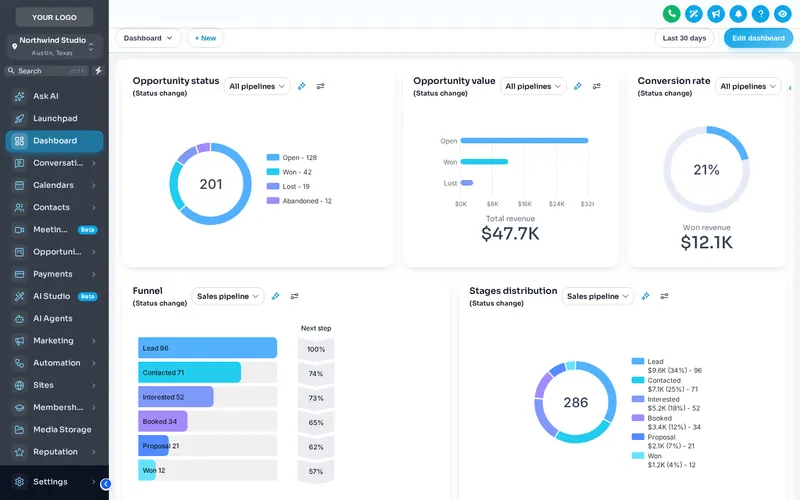Toggle the eye view icon in top bar
The width and height of the screenshot is (800, 500).
coord(783,14)
